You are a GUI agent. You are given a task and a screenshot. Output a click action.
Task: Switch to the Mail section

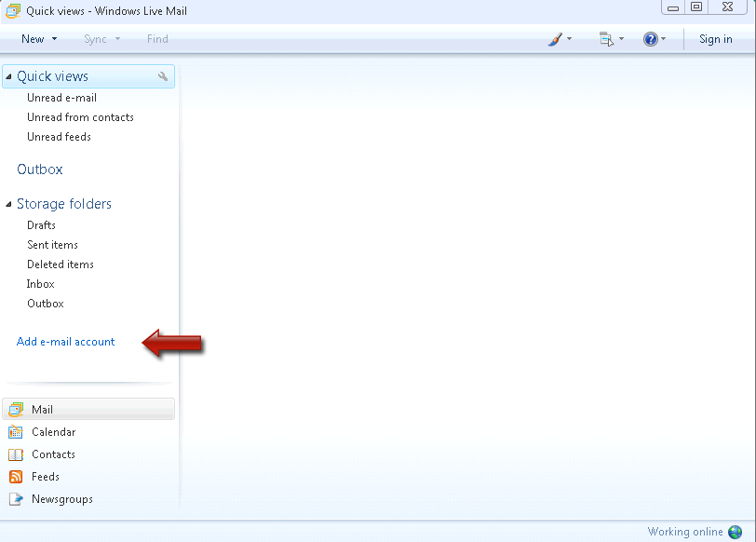click(x=88, y=410)
